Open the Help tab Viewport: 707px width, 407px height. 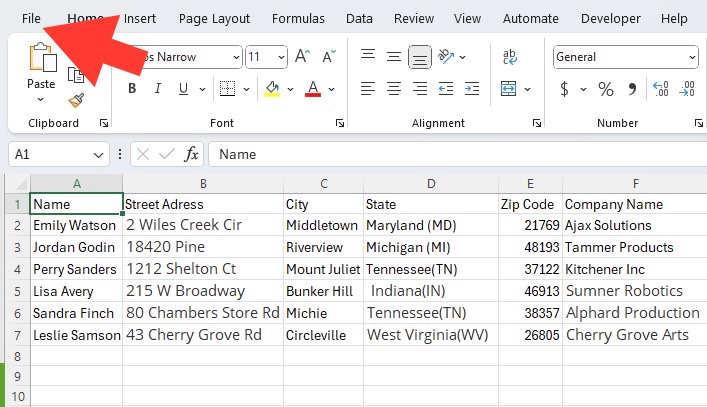click(x=674, y=18)
